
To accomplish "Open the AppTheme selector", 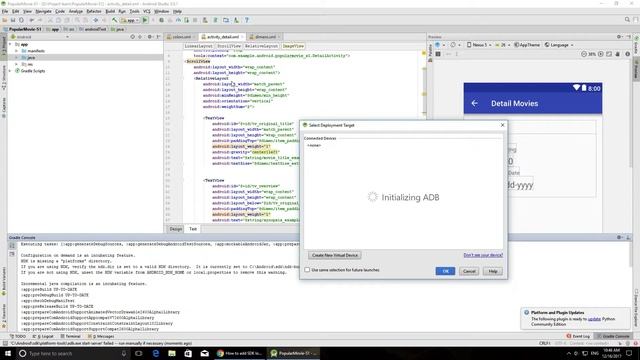I will click(527, 45).
